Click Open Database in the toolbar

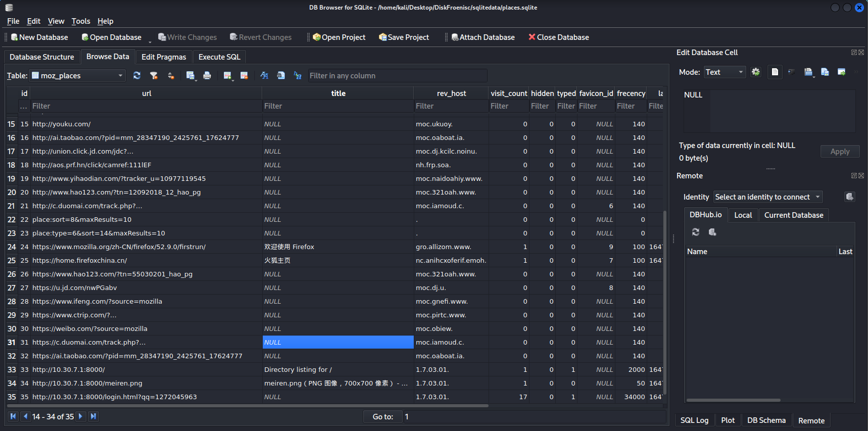111,37
